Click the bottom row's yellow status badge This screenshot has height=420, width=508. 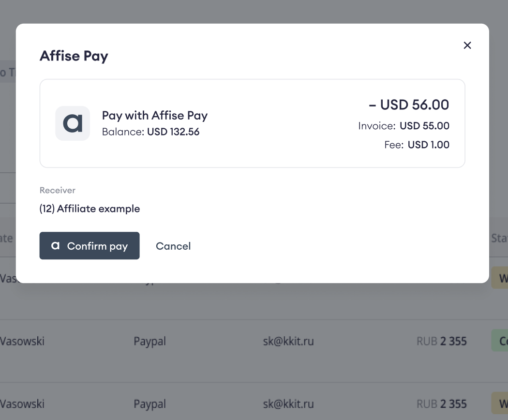(x=500, y=404)
